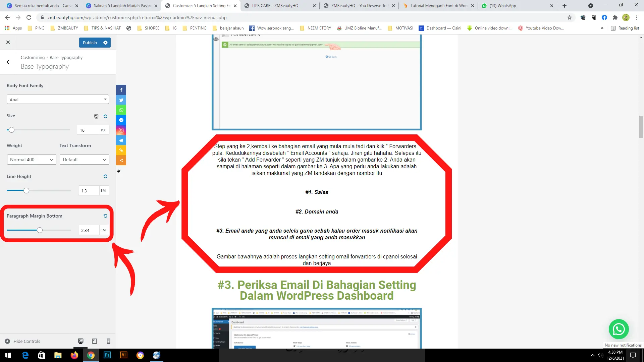Share post via WhatsApp sidebar icon
The height and width of the screenshot is (362, 644).
[121, 110]
